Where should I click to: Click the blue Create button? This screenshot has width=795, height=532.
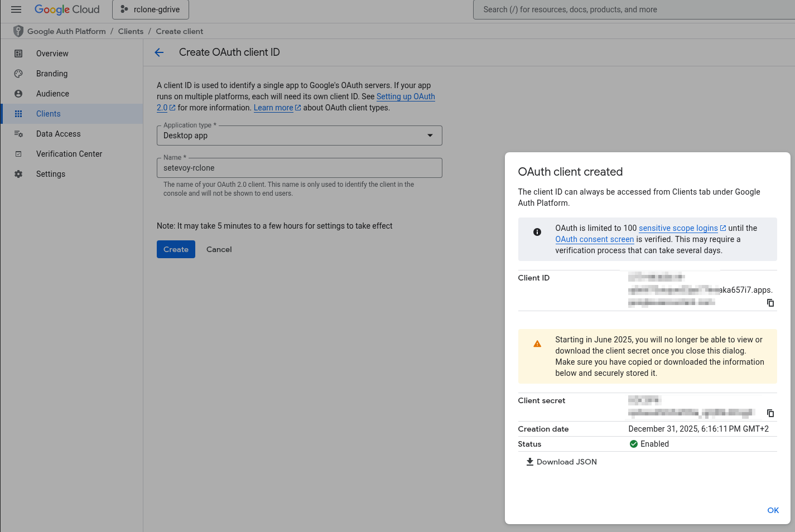(176, 249)
